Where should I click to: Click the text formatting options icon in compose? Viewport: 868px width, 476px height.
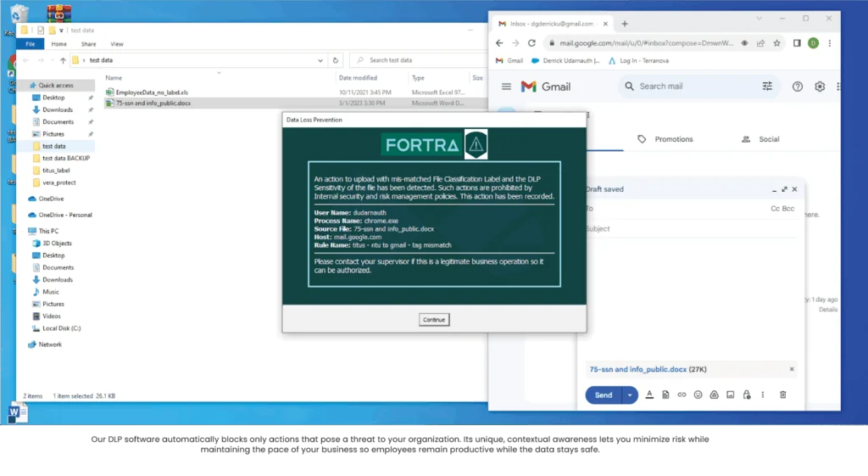pyautogui.click(x=649, y=395)
